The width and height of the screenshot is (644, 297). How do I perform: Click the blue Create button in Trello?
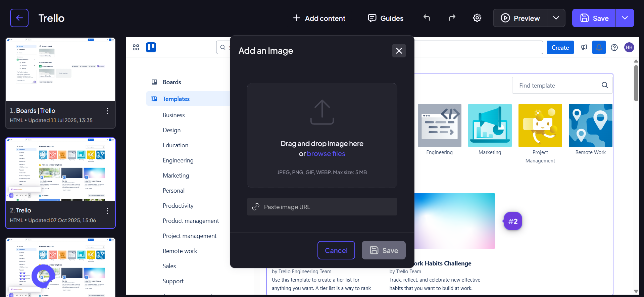tap(560, 48)
